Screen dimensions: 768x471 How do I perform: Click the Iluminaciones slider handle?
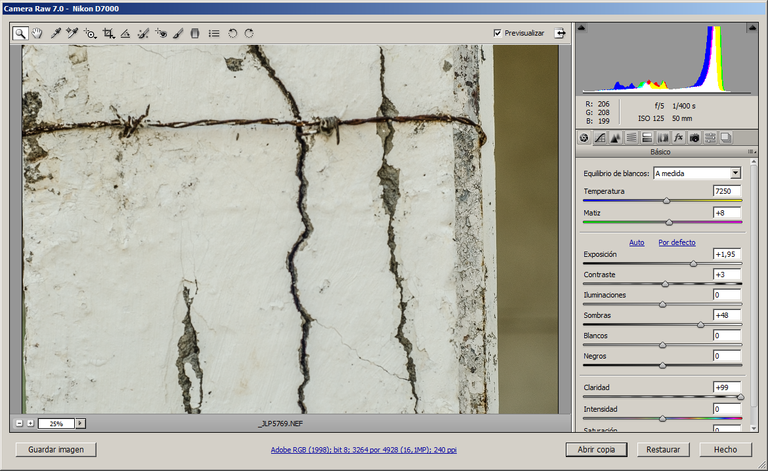663,305
